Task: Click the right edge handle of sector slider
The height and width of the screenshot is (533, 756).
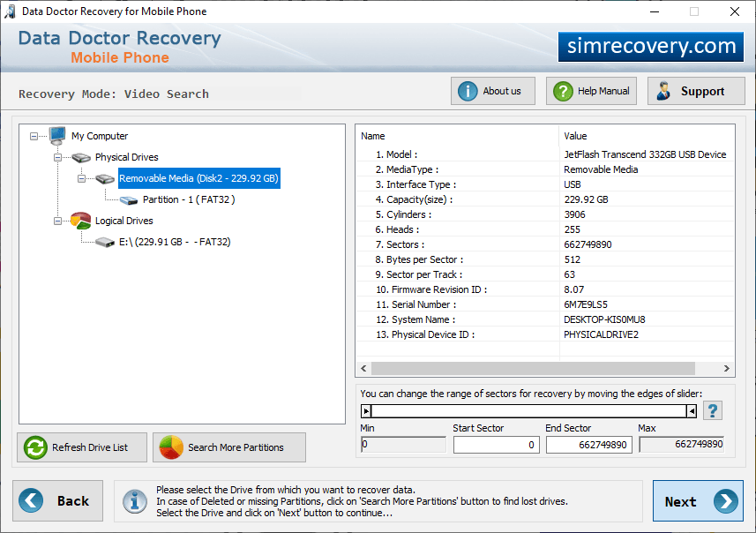Action: click(692, 411)
